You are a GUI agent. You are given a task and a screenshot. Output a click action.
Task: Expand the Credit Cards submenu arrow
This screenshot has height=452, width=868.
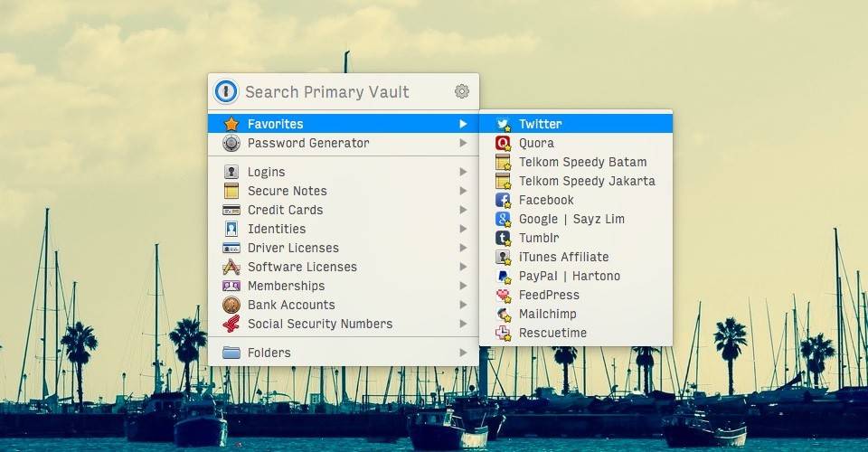(463, 210)
